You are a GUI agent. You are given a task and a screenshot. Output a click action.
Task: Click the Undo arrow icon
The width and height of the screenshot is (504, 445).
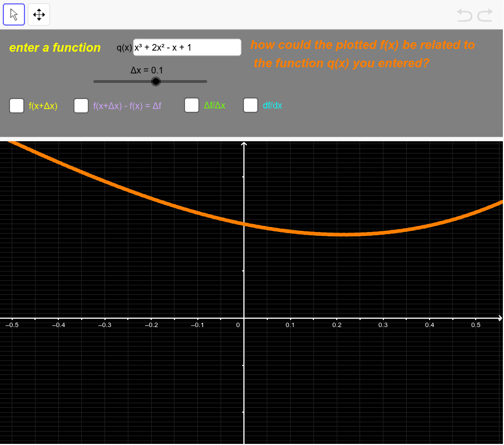coord(465,15)
